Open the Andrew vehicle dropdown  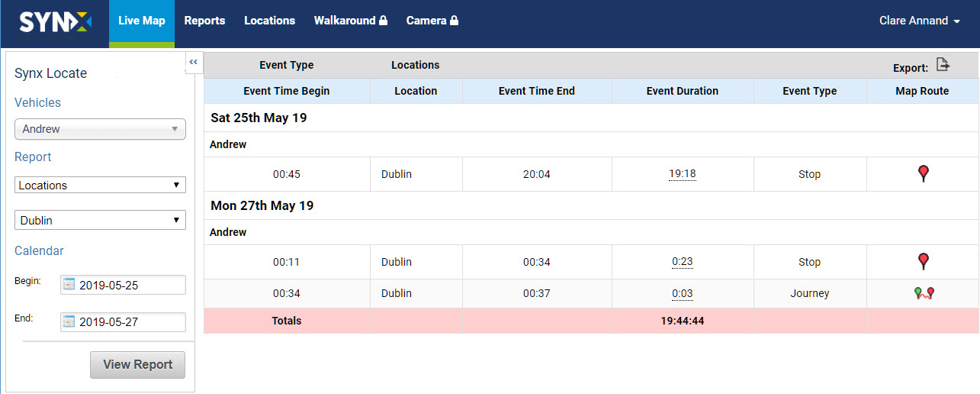(100, 129)
